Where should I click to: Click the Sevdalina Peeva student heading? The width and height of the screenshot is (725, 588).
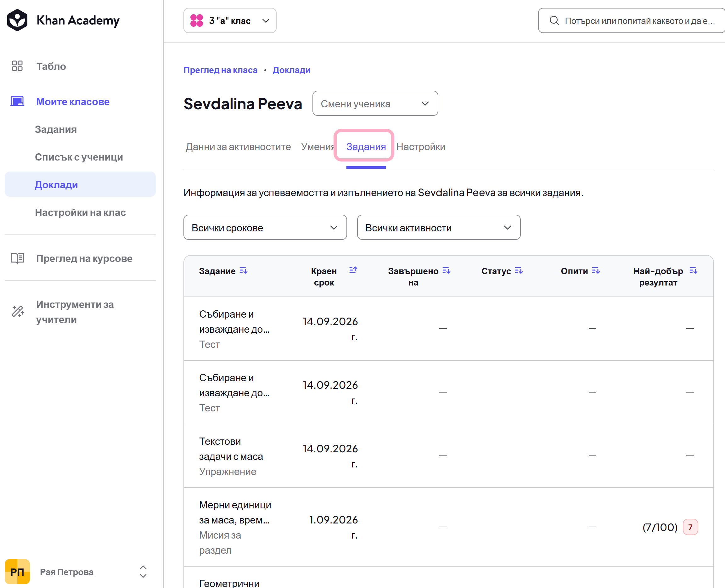(243, 104)
